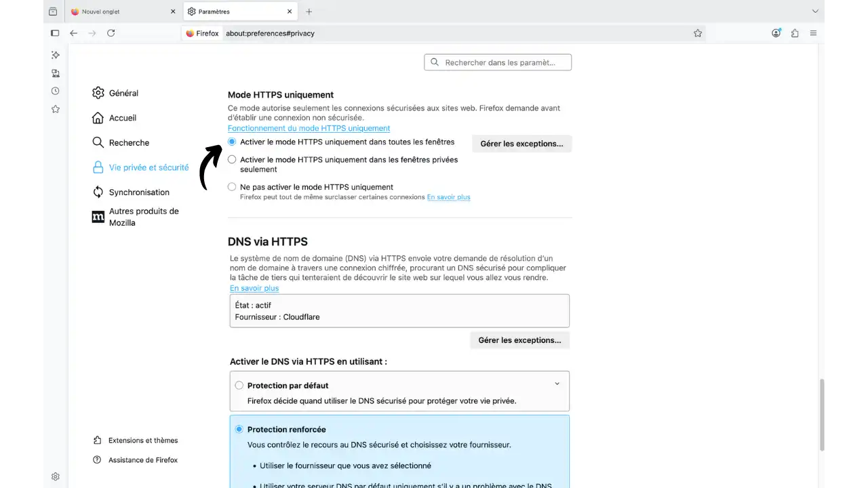Open Bookmarks via the sidebar star icon
Viewport: 868px width, 488px height.
click(x=55, y=108)
